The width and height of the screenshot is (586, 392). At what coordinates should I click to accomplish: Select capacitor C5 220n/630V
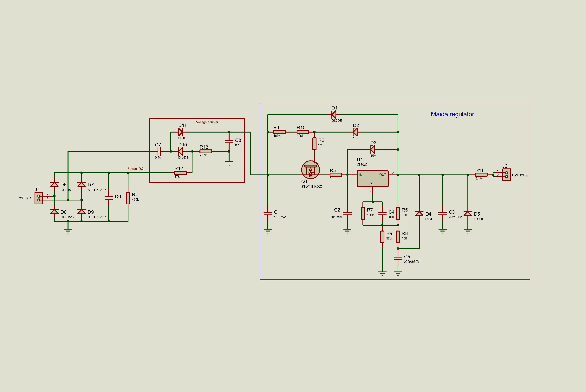pyautogui.click(x=398, y=258)
